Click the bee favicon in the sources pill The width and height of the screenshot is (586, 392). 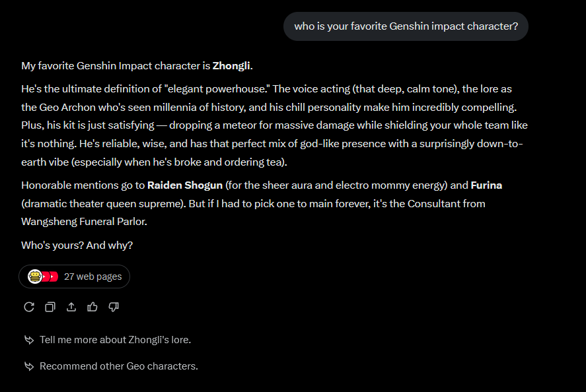(x=34, y=277)
